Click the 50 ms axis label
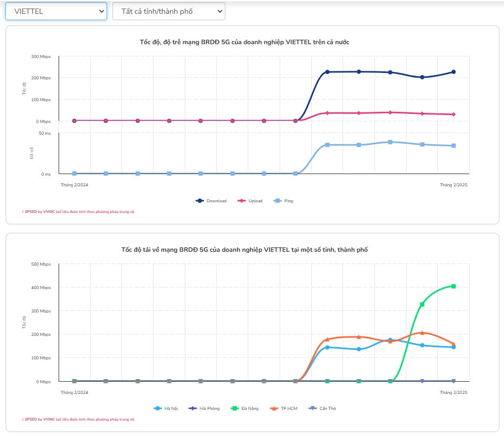 45,133
